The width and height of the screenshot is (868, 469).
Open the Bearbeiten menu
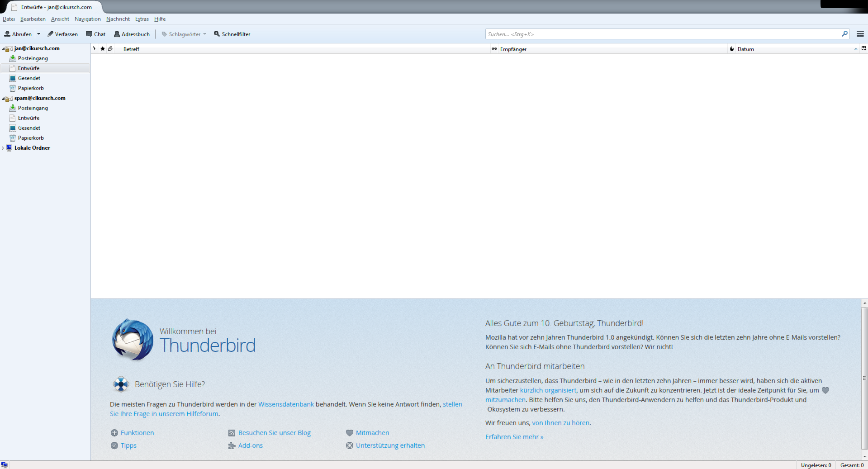[33, 19]
